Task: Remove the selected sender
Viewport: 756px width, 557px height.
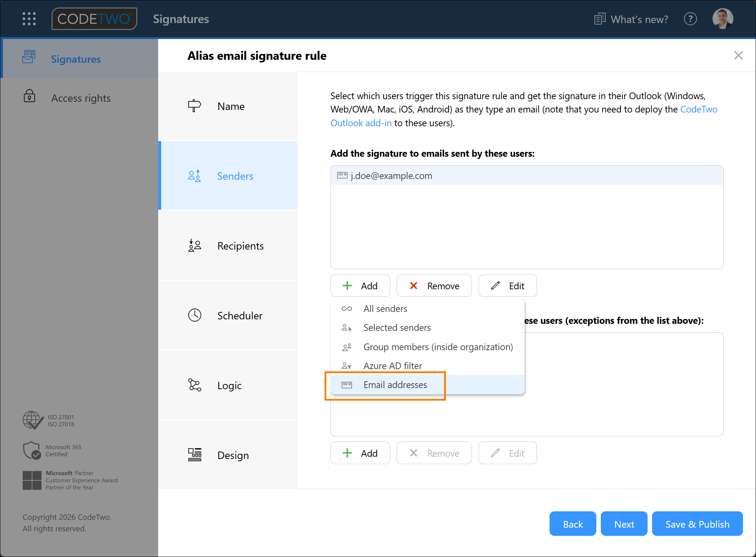Action: pos(434,286)
